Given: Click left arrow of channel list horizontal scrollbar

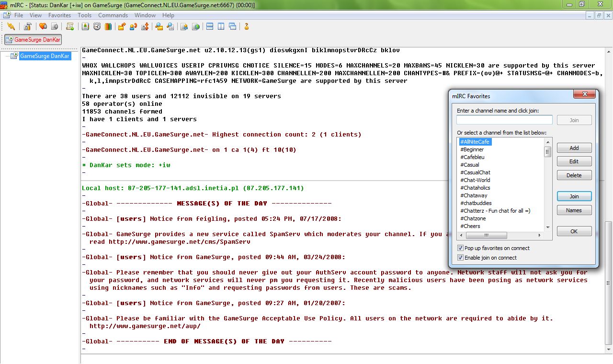Looking at the screenshot, I should tap(461, 236).
